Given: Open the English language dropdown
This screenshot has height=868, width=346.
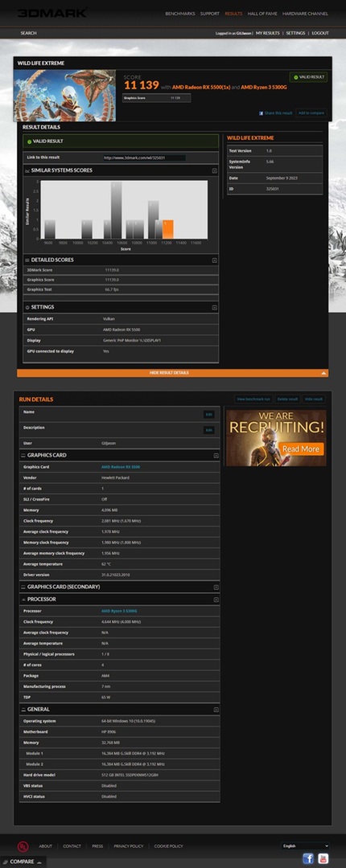Looking at the screenshot, I should [x=305, y=845].
